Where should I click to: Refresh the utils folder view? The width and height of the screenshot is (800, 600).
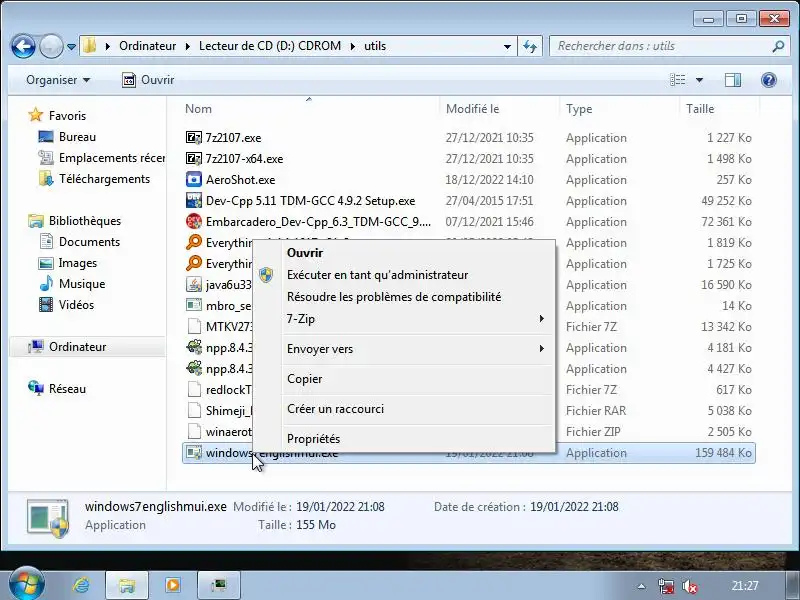point(530,46)
